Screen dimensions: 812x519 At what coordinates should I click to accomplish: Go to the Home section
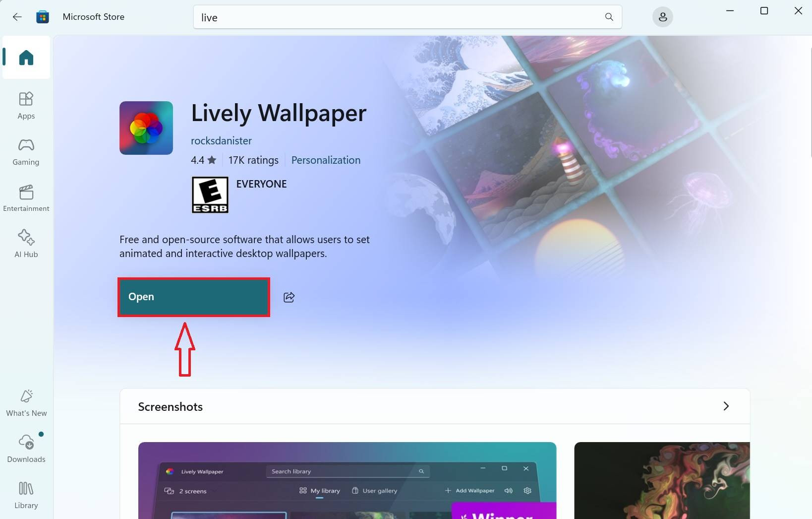coord(26,58)
